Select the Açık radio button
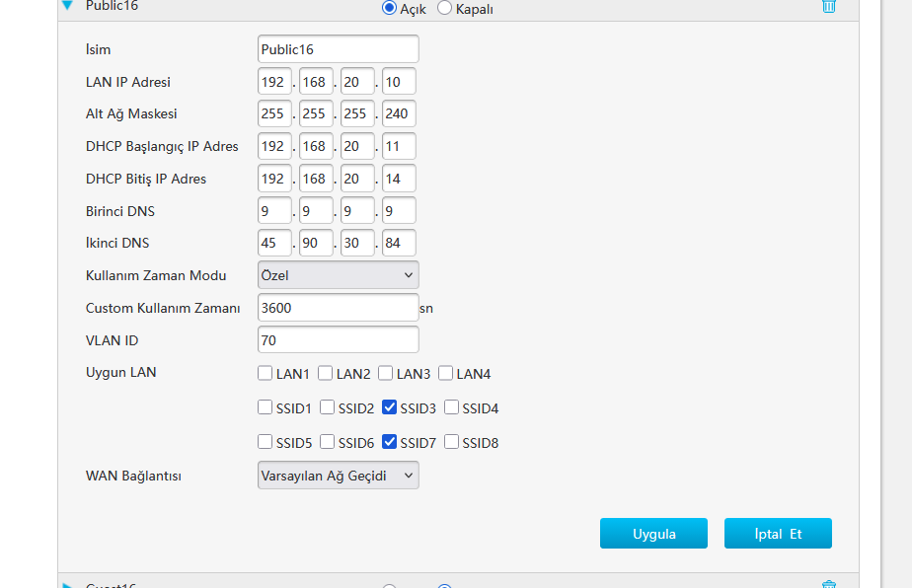The width and height of the screenshot is (912, 588). (x=389, y=8)
